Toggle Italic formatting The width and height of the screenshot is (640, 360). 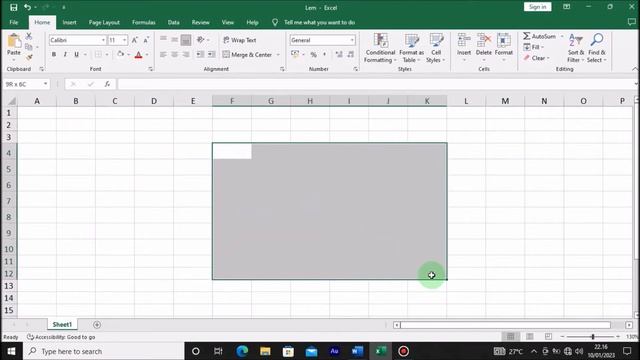click(65, 54)
